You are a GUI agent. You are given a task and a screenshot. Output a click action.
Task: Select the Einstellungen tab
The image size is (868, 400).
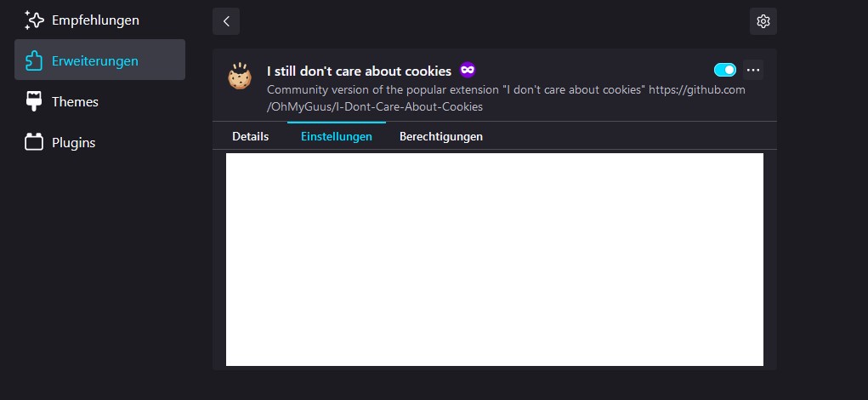point(336,136)
